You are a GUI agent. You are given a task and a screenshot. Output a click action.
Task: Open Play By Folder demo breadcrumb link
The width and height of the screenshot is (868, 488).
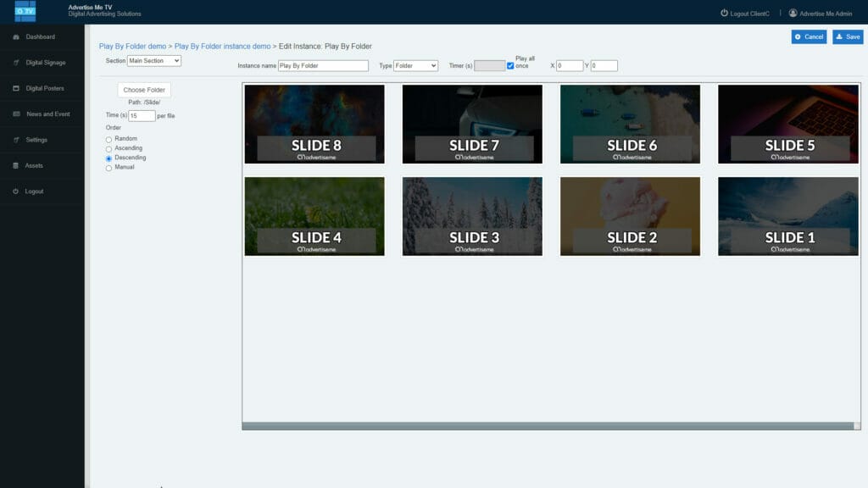(x=133, y=46)
